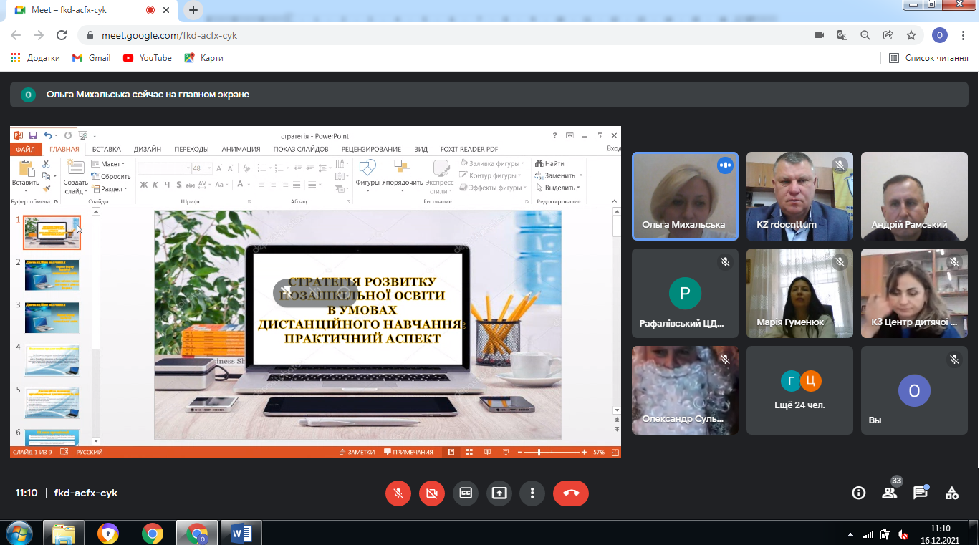Image resolution: width=980 pixels, height=545 pixels.
Task: Open the in-call chat panel
Action: (921, 493)
